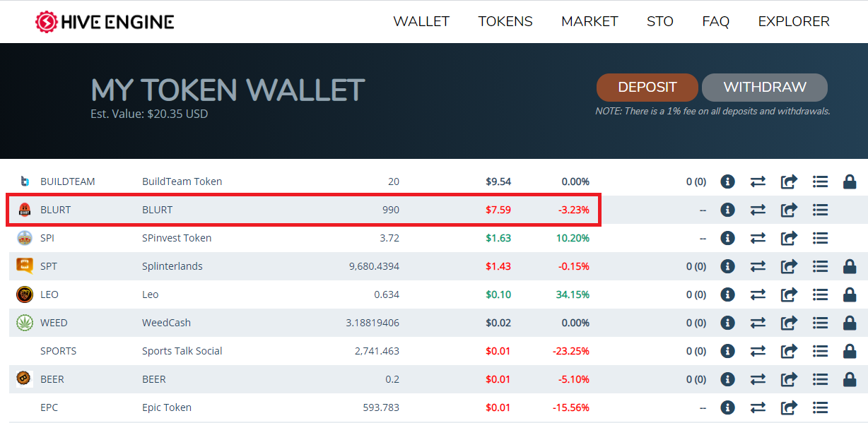Click send/share icon in SPI row
The image size is (868, 423).
789,238
